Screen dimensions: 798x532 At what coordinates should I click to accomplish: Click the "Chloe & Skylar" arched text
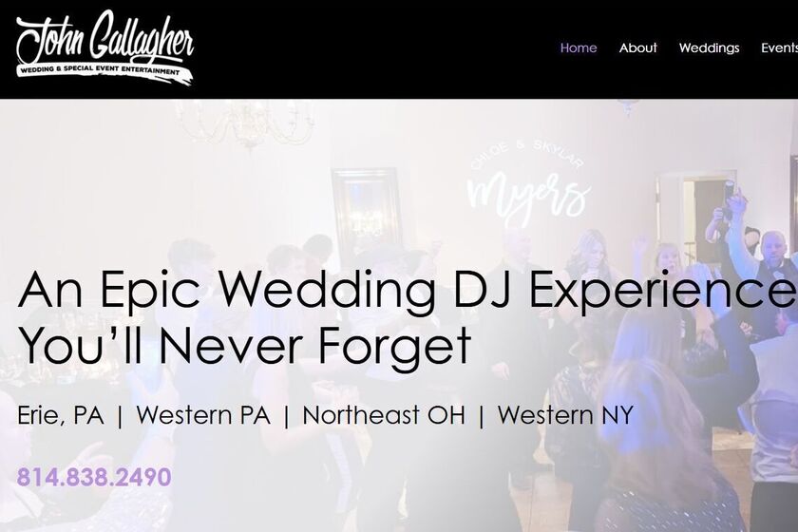(x=526, y=154)
